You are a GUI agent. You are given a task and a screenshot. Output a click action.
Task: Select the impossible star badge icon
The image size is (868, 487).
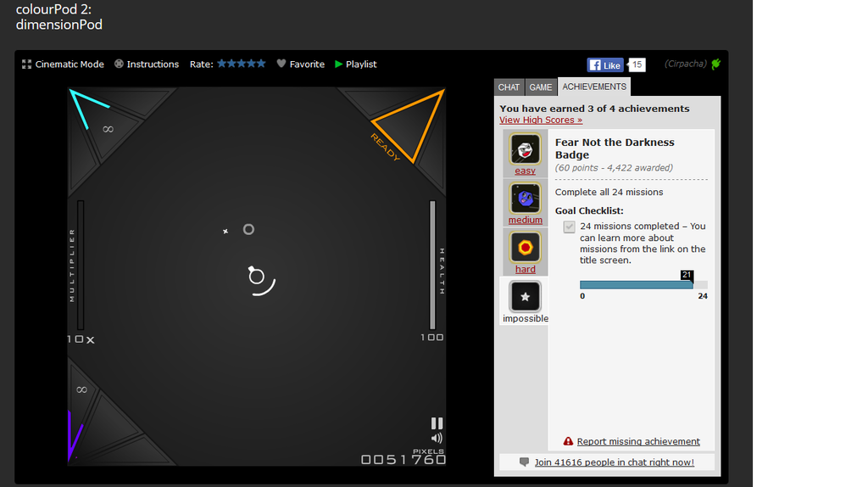[526, 296]
